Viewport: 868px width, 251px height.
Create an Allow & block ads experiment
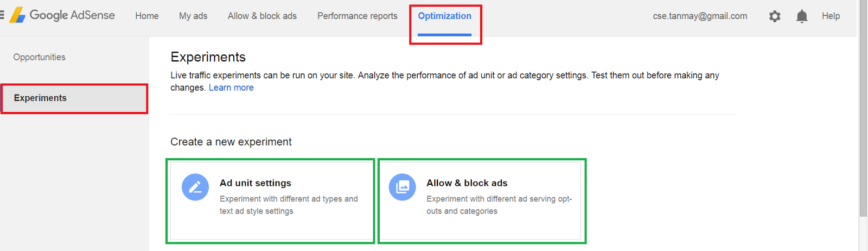(482, 201)
